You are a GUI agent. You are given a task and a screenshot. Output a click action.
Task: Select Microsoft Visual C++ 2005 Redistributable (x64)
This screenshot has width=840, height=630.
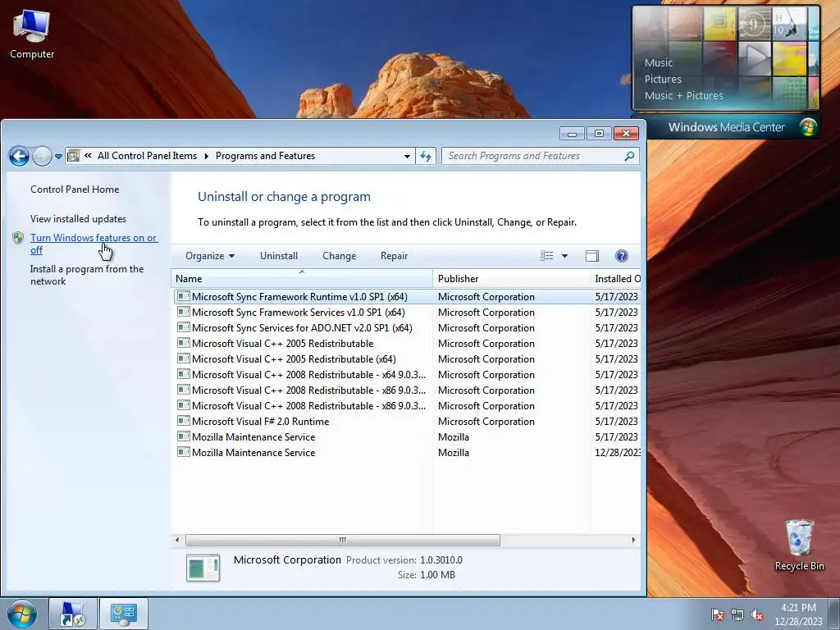(x=407, y=359)
